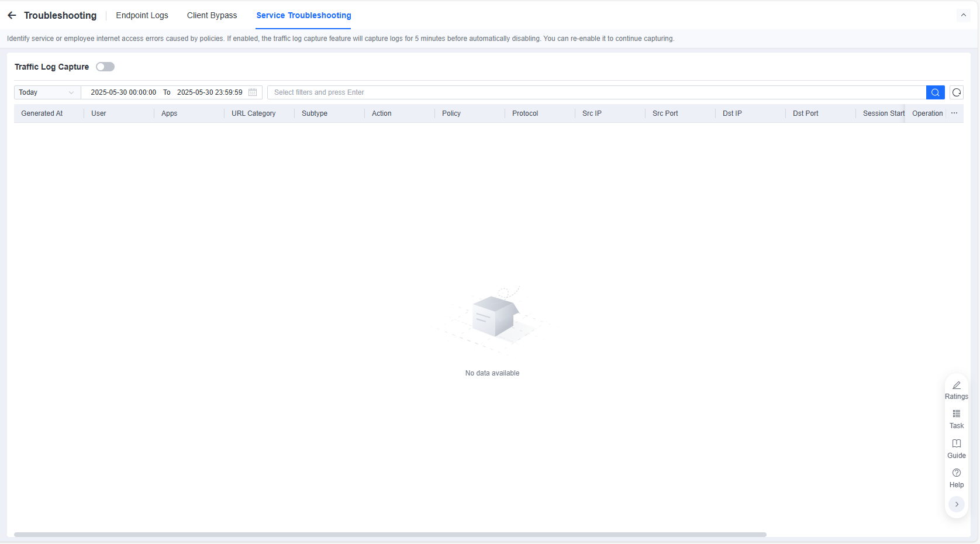Open the column settings ellipsis menu
The image size is (980, 544).
pos(954,113)
